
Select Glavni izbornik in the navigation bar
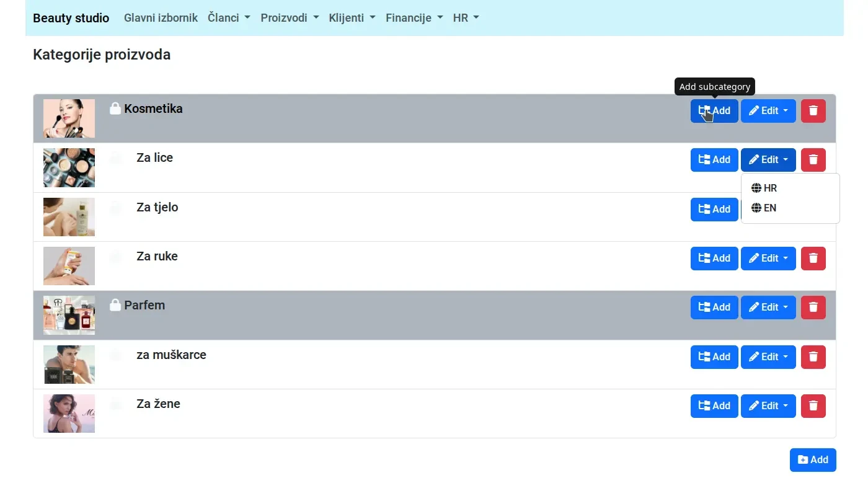click(x=161, y=18)
